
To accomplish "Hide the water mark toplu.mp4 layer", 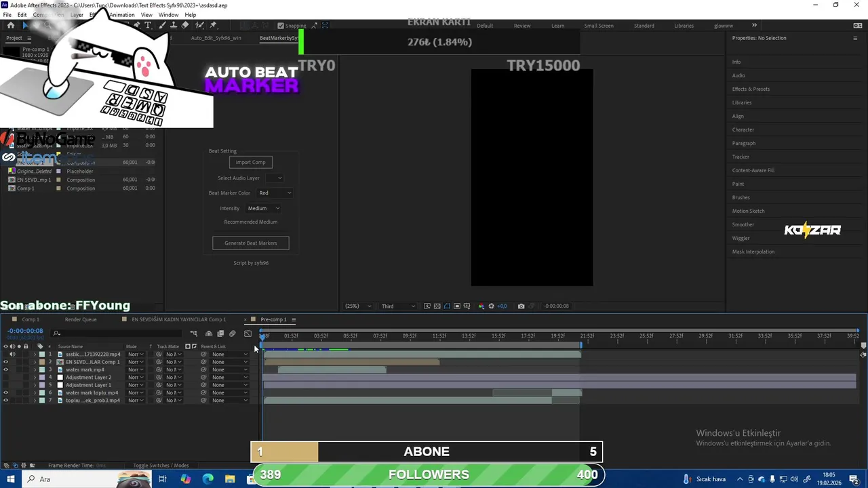I will click(5, 392).
